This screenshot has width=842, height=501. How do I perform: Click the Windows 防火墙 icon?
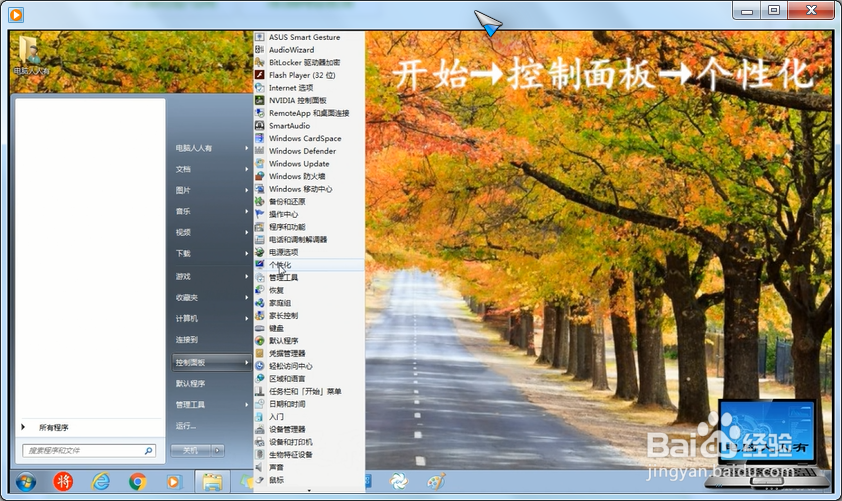pos(259,176)
